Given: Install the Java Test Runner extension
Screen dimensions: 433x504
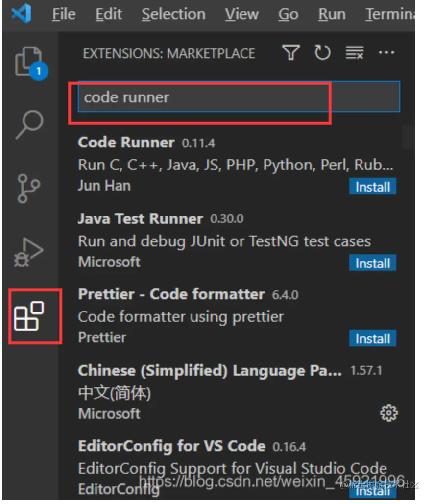Looking at the screenshot, I should [x=373, y=263].
